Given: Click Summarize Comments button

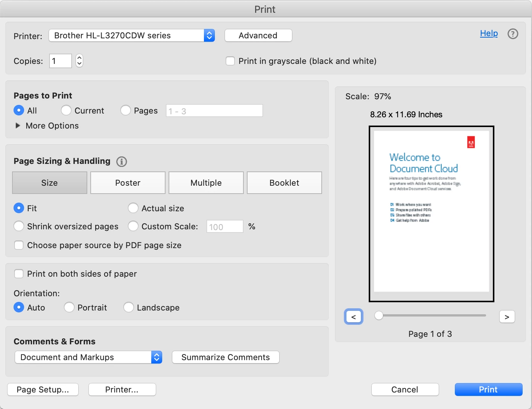Looking at the screenshot, I should 226,357.
